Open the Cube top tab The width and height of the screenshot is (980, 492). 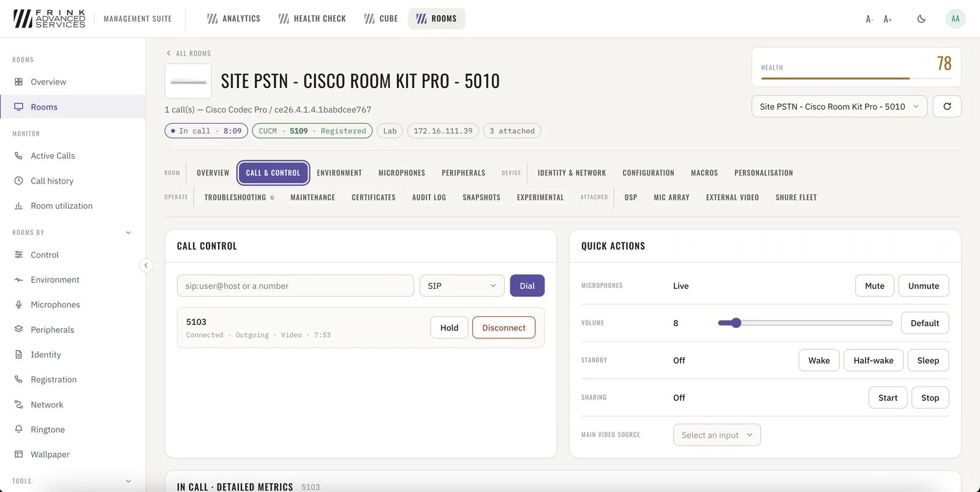pos(381,19)
